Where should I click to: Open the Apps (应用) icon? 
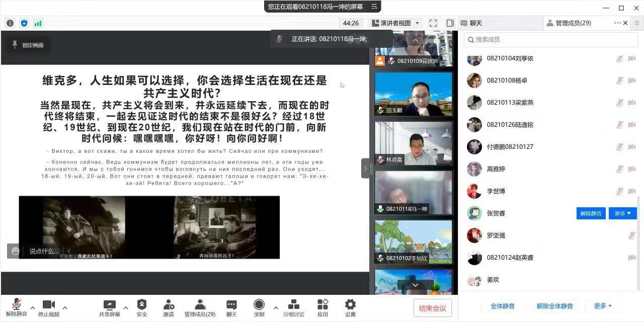point(323,305)
